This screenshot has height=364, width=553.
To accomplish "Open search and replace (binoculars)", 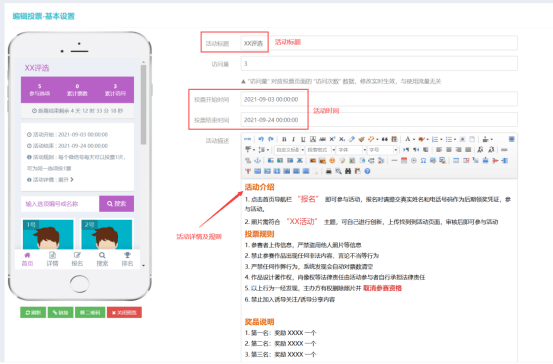I will tap(348, 171).
